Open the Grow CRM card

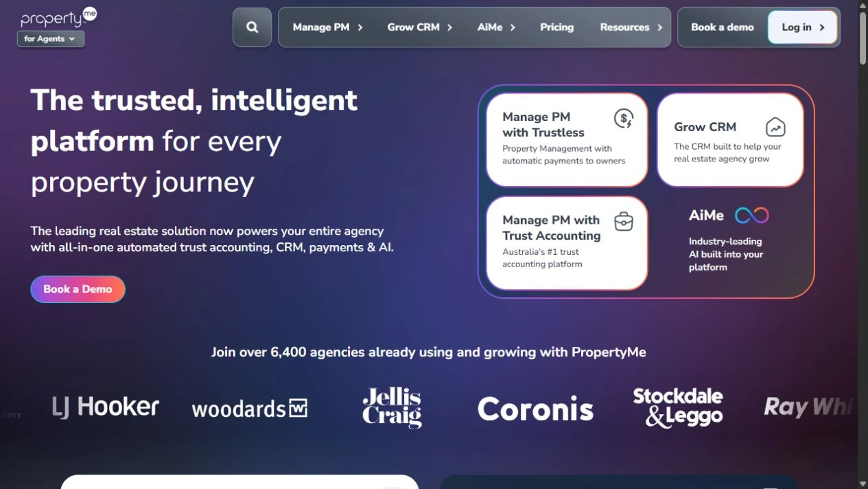coord(730,140)
